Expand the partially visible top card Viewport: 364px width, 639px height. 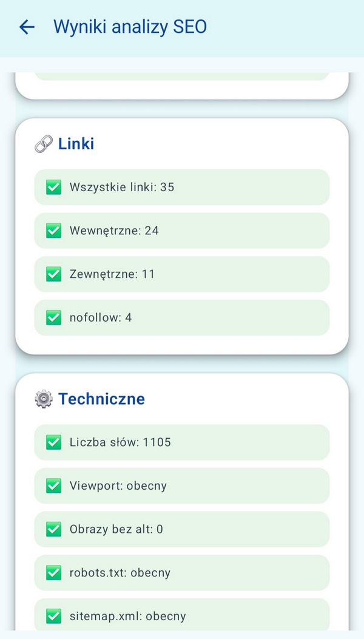(182, 79)
